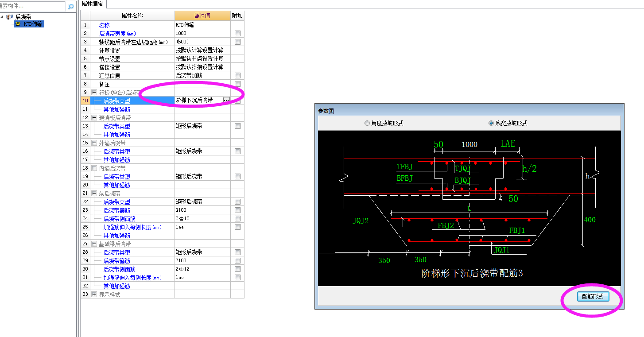
Task: Click the 参数图 dialog title bar
Action: [469, 111]
